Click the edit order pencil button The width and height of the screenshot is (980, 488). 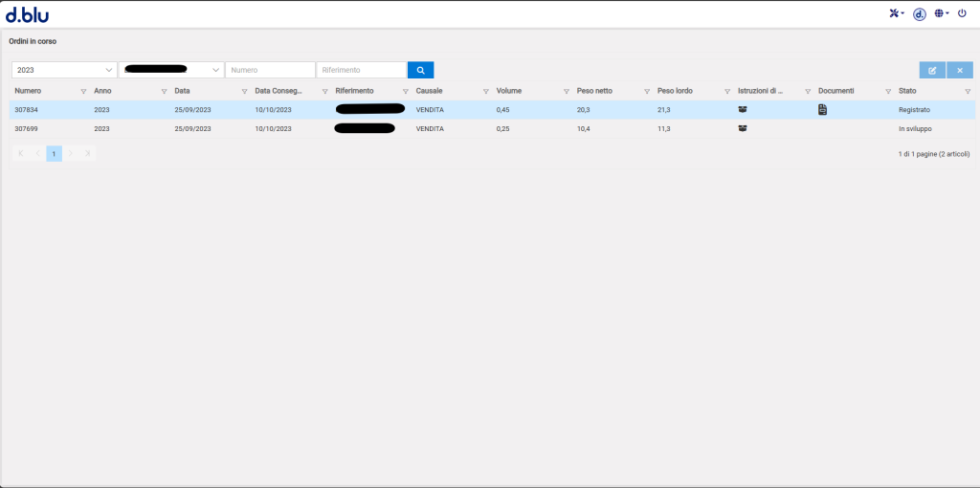coord(932,70)
